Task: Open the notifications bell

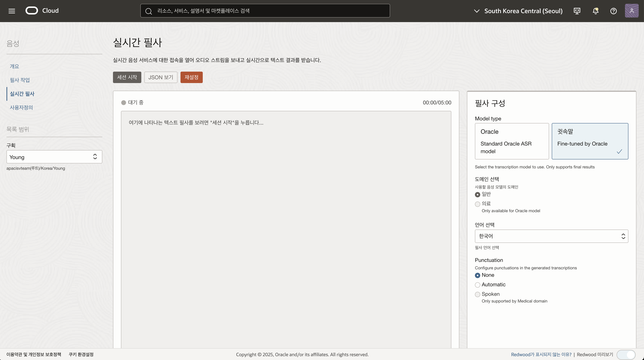Action: tap(596, 11)
